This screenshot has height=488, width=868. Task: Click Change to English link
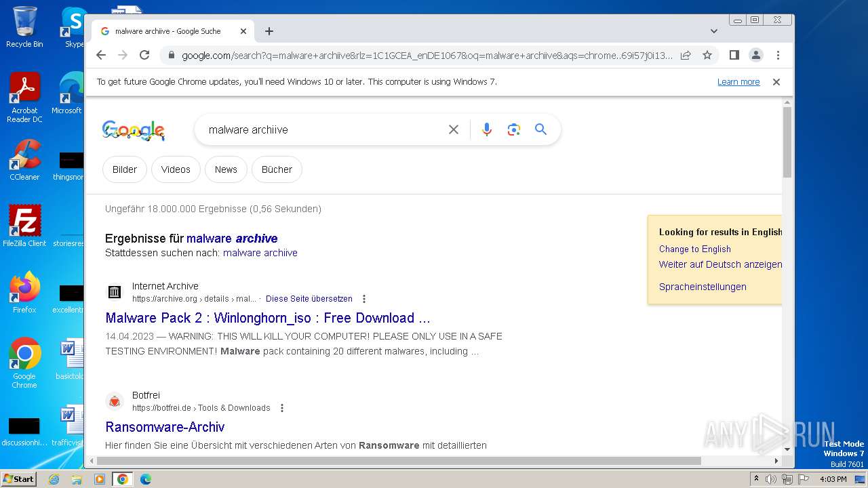[695, 249]
